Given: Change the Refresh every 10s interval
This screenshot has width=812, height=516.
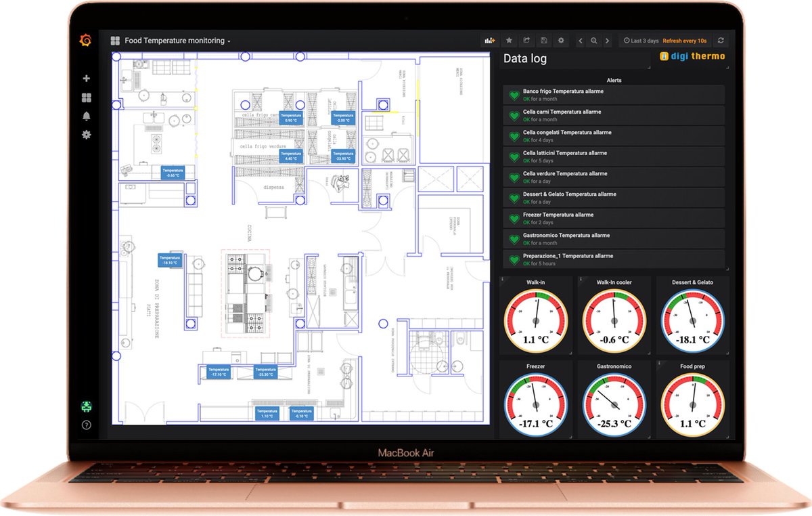Looking at the screenshot, I should point(685,40).
